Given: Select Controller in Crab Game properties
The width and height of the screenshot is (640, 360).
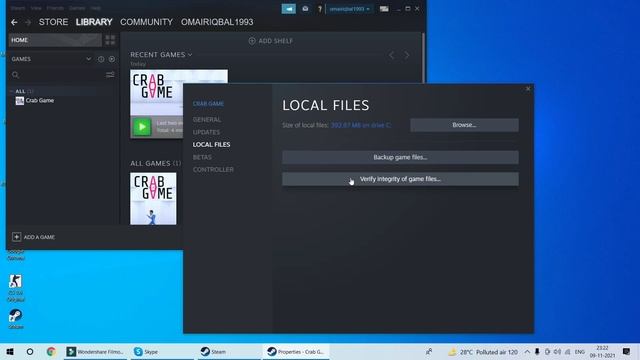Looking at the screenshot, I should pos(213,169).
